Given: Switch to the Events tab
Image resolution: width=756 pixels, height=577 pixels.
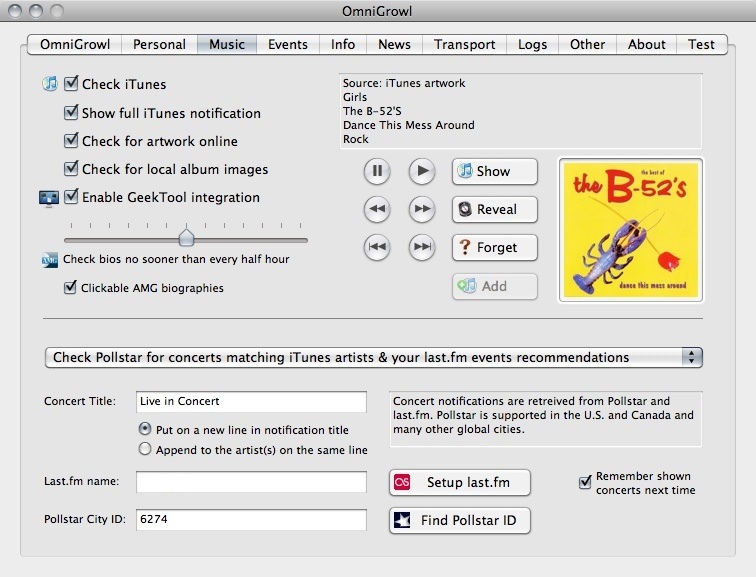Looking at the screenshot, I should pyautogui.click(x=287, y=44).
